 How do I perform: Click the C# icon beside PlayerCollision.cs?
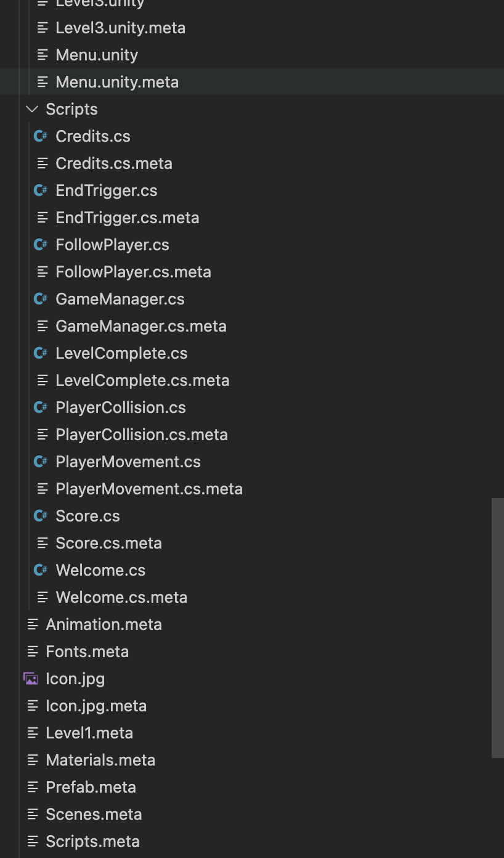pyautogui.click(x=41, y=407)
